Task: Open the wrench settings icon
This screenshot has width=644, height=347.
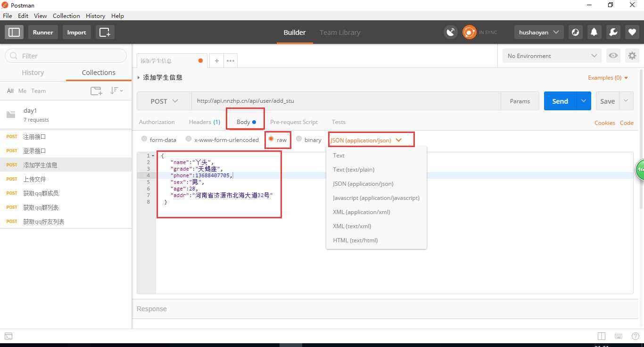Action: pos(613,32)
